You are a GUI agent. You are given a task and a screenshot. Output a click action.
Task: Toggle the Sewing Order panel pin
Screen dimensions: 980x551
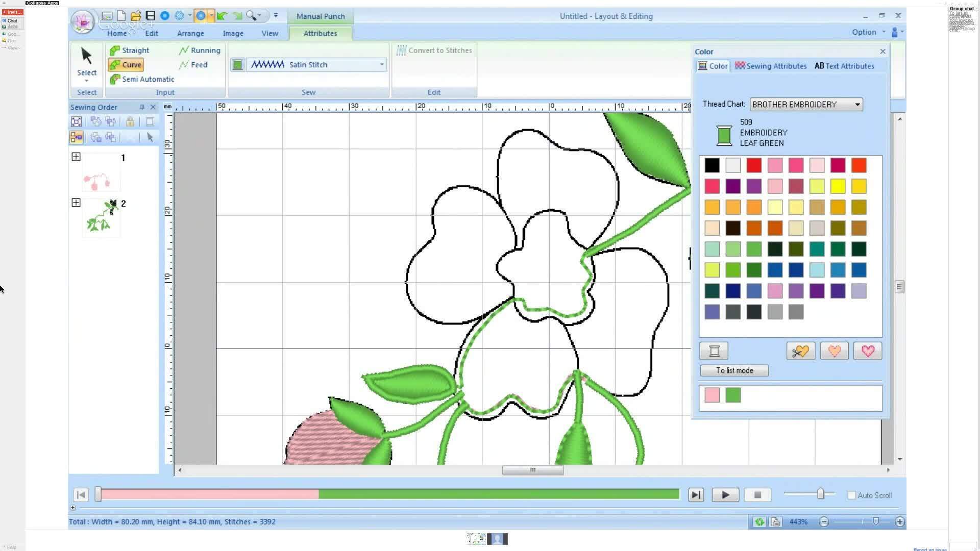click(142, 107)
